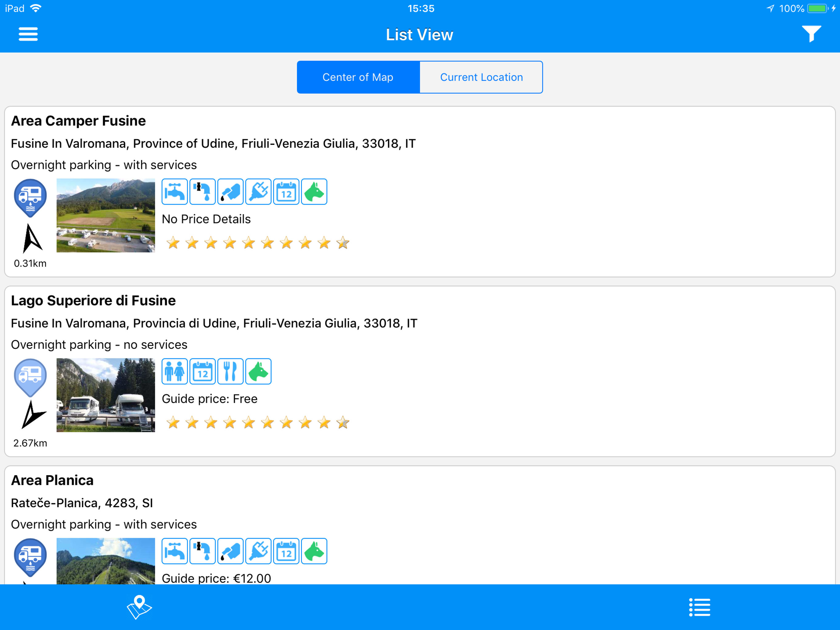Tap Lago Superiore direction arrow
Screen dimensions: 840x630
point(34,415)
